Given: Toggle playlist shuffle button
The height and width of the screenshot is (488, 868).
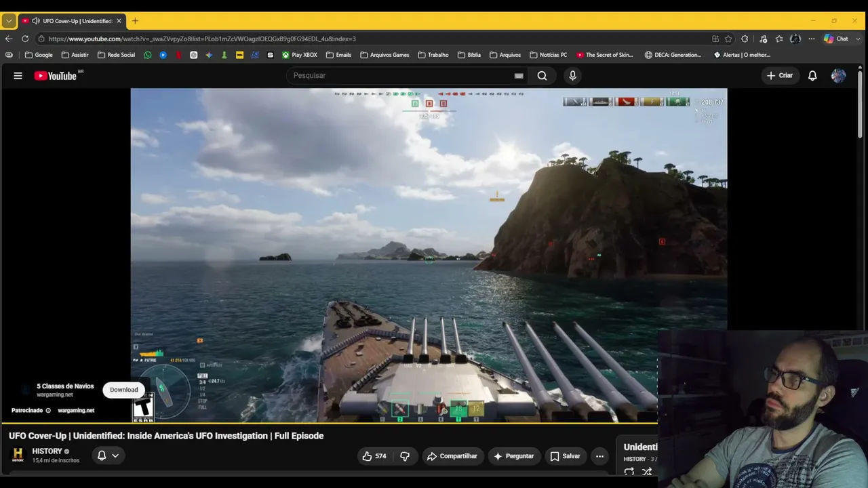Looking at the screenshot, I should (x=647, y=472).
